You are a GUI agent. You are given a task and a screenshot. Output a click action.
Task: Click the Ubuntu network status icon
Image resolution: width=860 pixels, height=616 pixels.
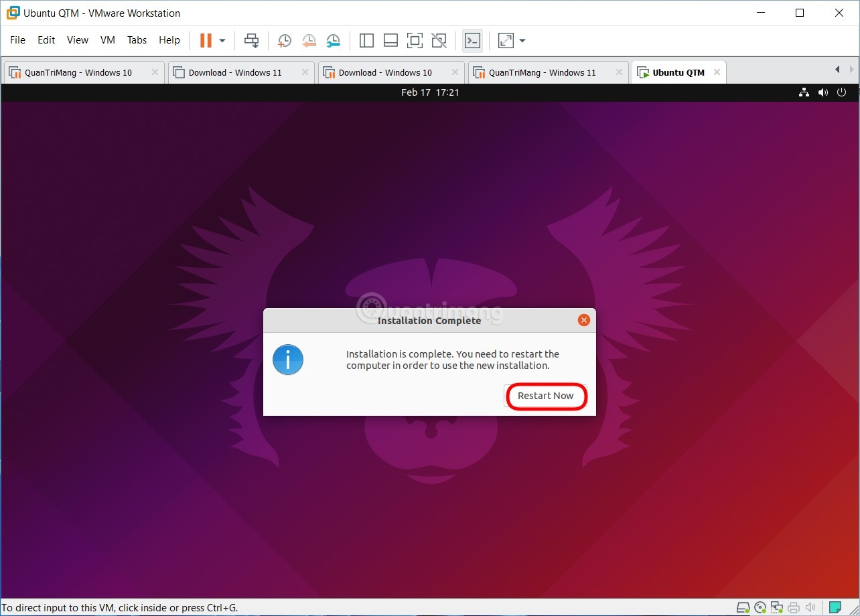(804, 92)
